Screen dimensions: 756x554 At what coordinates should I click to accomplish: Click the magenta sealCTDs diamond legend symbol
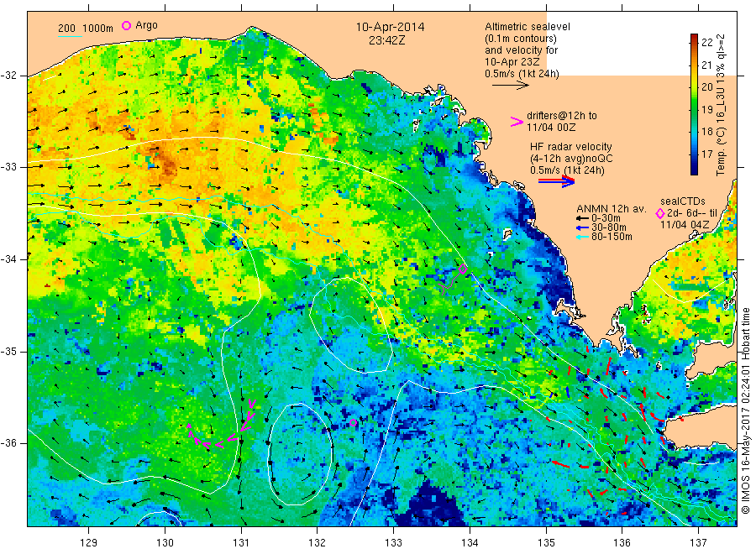660,213
